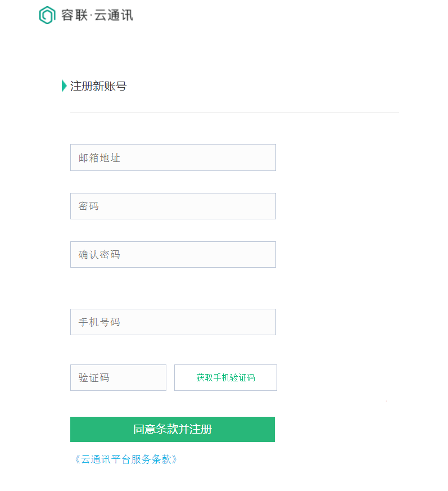The height and width of the screenshot is (491, 448).
Task: Click the 注册新账号 heading text
Action: coord(98,86)
